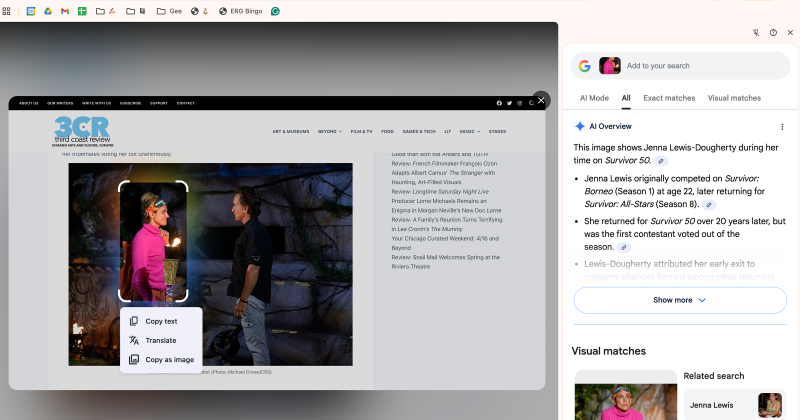
Task: Open the site search magnifier icon
Action: pos(531,103)
